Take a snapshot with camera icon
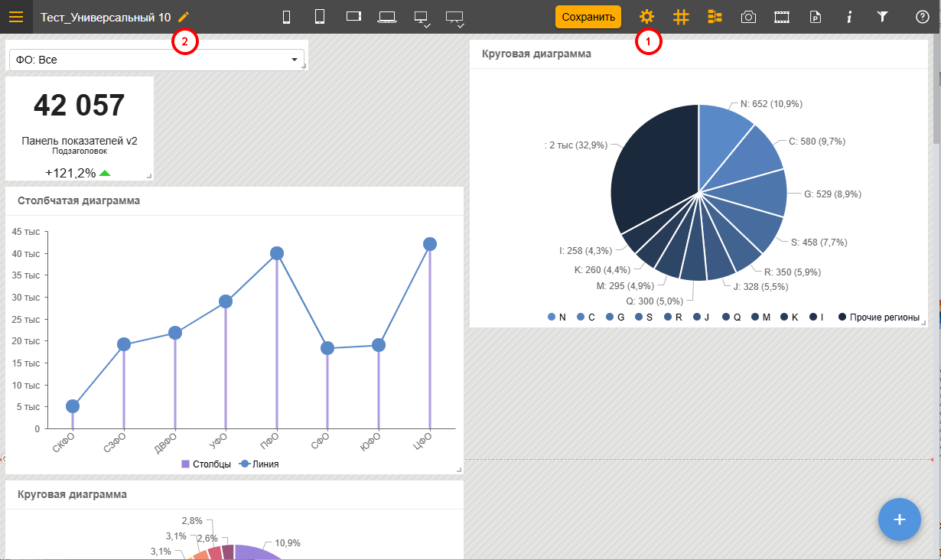The image size is (941, 560). tap(748, 17)
